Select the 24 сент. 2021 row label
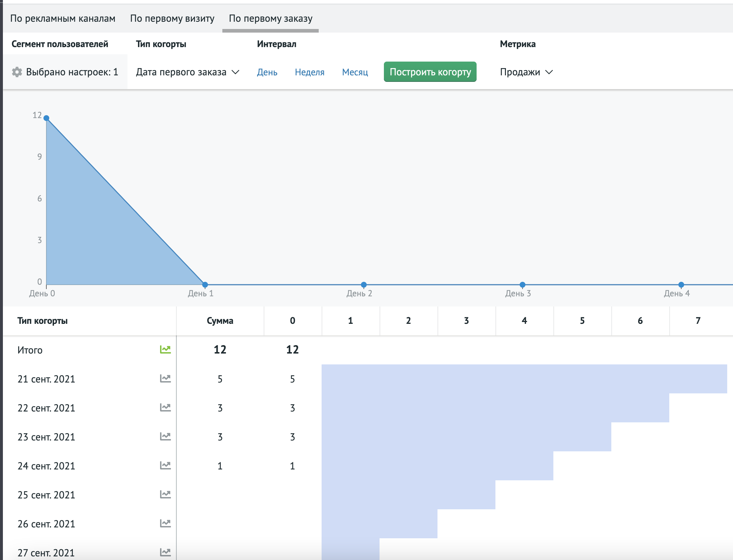Viewport: 733px width, 560px height. coord(46,466)
